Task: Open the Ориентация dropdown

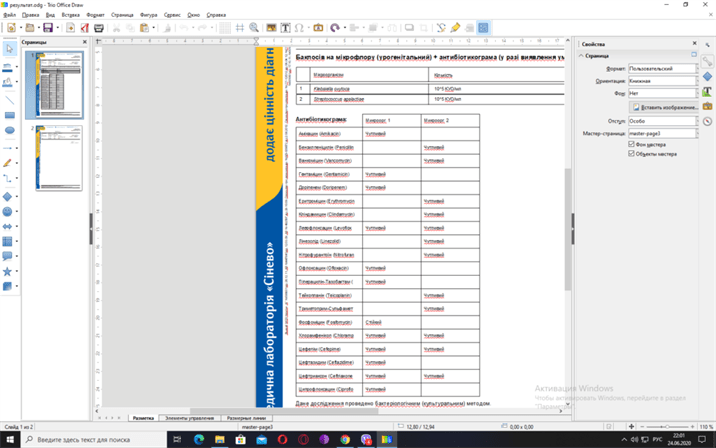Action: [x=663, y=81]
